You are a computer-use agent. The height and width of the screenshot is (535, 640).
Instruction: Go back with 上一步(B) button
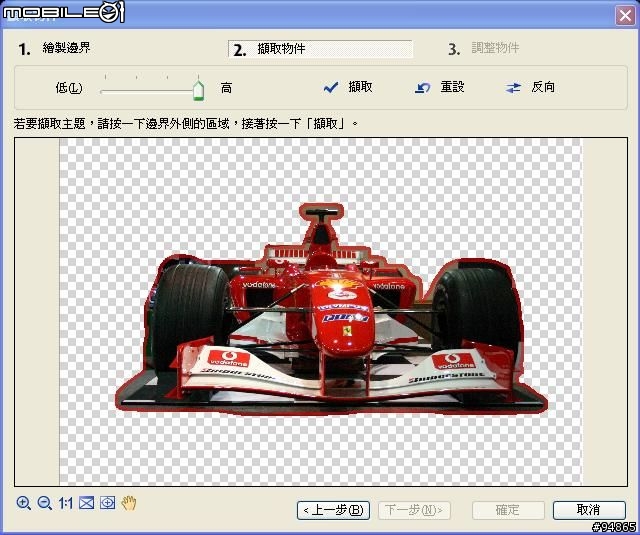pos(333,510)
